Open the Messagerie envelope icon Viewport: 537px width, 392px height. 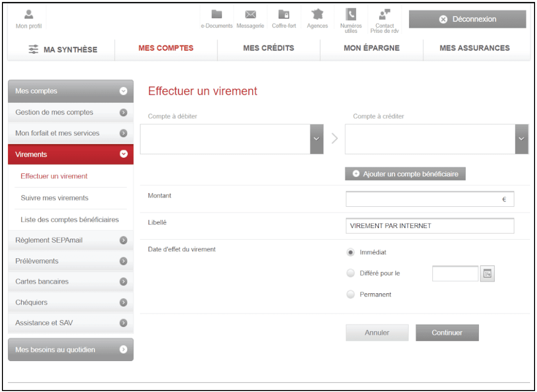click(250, 14)
